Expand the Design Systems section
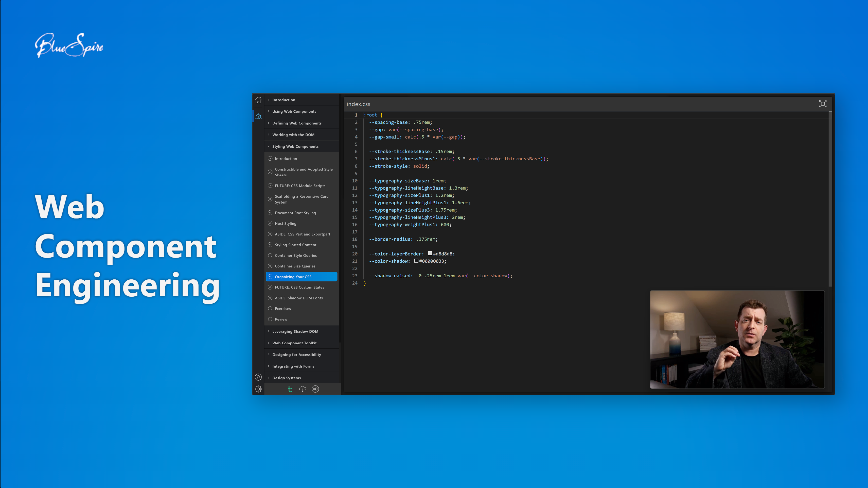Image resolution: width=868 pixels, height=488 pixels. pyautogui.click(x=286, y=378)
